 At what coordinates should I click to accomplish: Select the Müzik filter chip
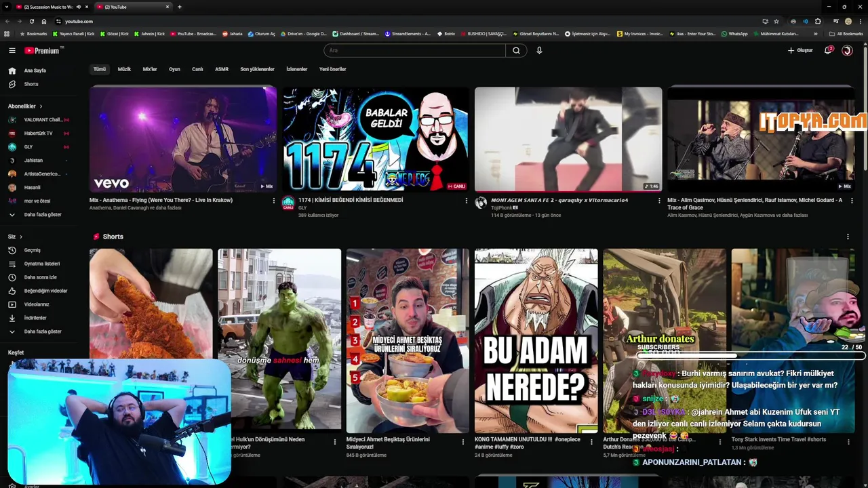(124, 69)
